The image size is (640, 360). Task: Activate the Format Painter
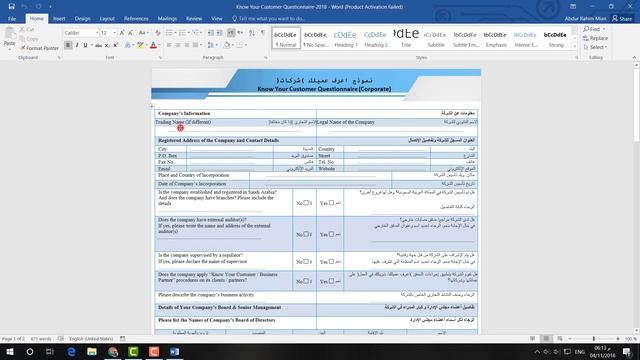39,48
